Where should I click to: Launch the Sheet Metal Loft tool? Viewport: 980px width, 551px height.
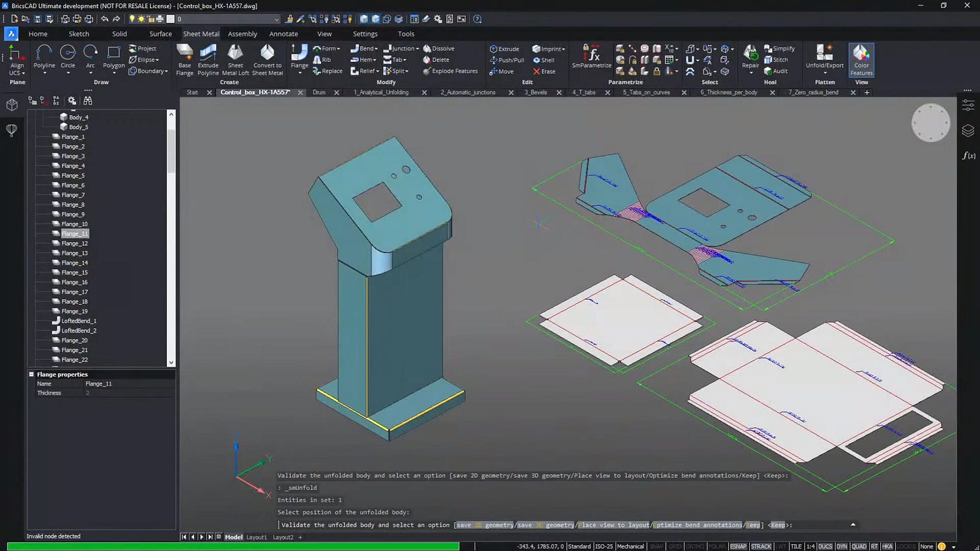point(235,59)
